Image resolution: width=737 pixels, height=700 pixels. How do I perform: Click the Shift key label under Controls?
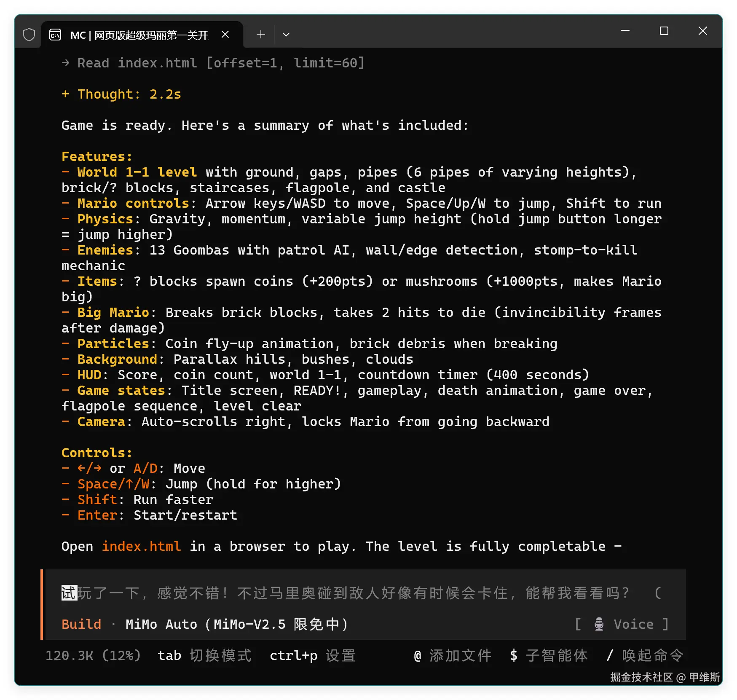click(x=97, y=499)
